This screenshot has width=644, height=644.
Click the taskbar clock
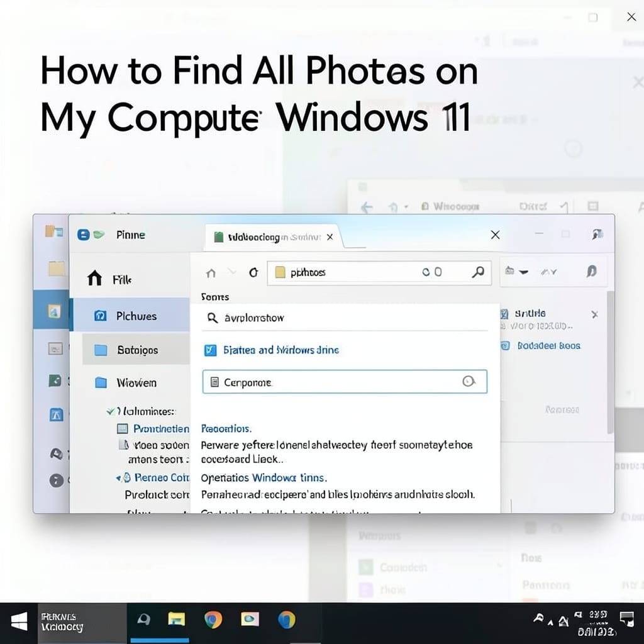coord(597,623)
